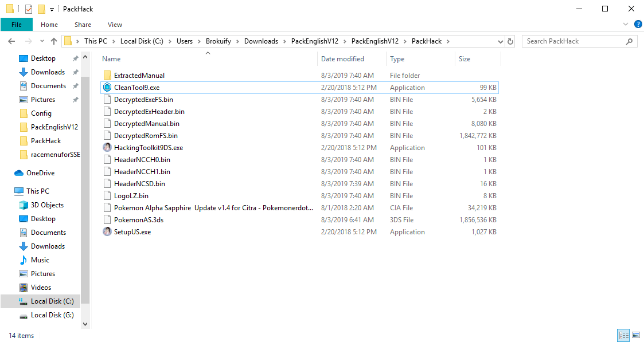644x342 pixels.
Task: Select Pokemon Alpha Sapphire Update CIA file
Action: coord(213,208)
